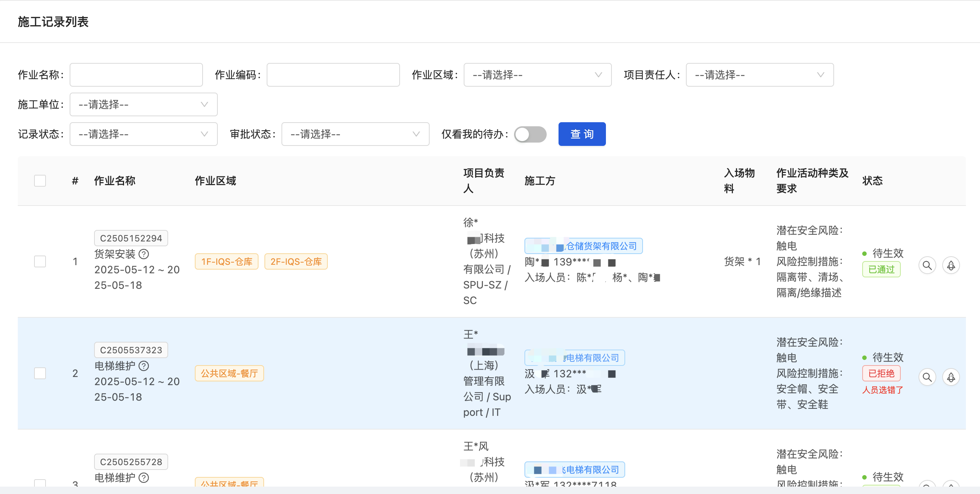This screenshot has width=980, height=494.
Task: Click the 状态 column header
Action: [872, 181]
